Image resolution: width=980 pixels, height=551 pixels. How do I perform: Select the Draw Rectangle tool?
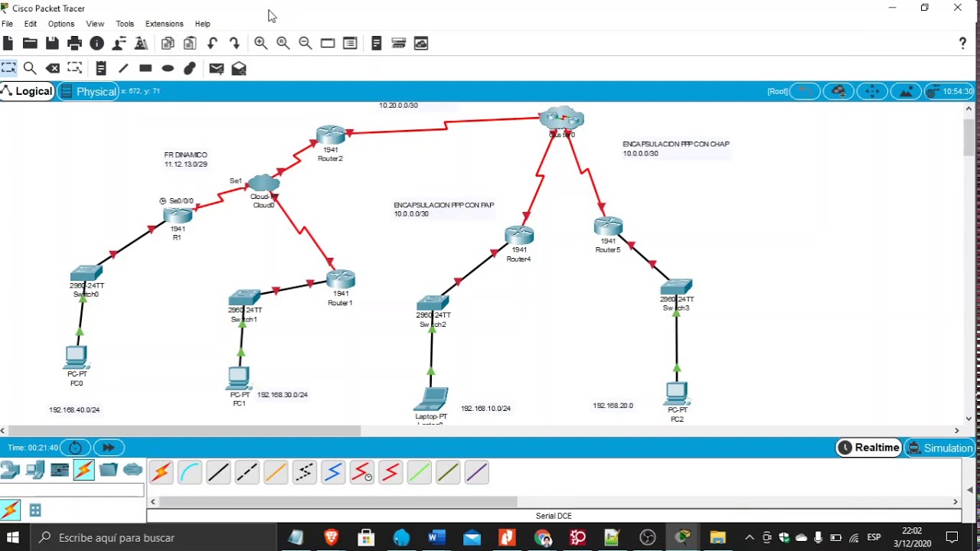click(x=145, y=68)
